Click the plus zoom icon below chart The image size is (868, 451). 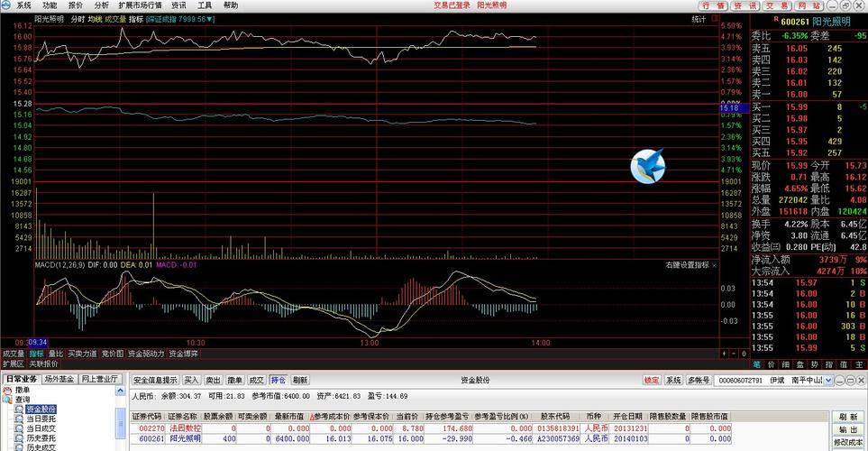tap(724, 354)
